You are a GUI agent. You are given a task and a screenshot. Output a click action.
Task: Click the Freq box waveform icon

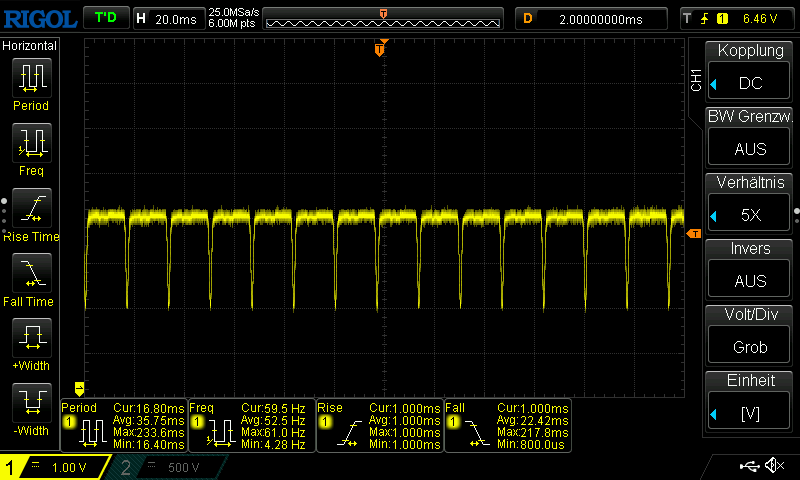220,434
